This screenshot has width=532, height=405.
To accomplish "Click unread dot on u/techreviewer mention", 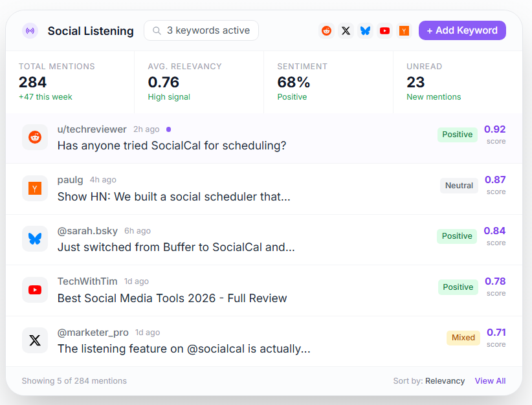I will coord(169,129).
